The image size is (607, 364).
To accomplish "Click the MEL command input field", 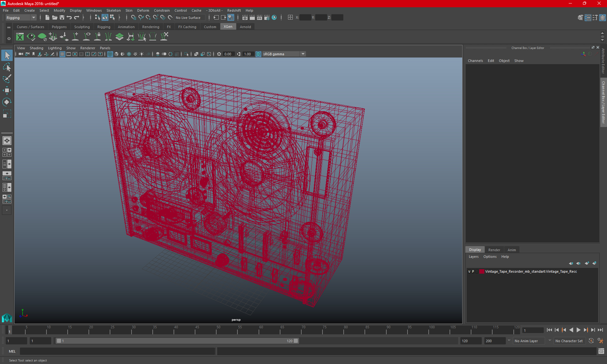I will point(117,351).
